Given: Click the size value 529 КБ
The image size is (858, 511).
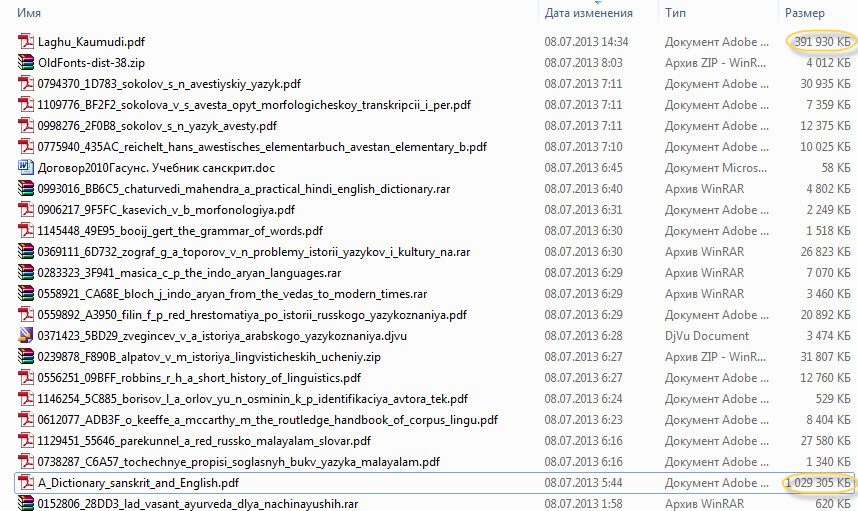Looking at the screenshot, I should [x=833, y=399].
